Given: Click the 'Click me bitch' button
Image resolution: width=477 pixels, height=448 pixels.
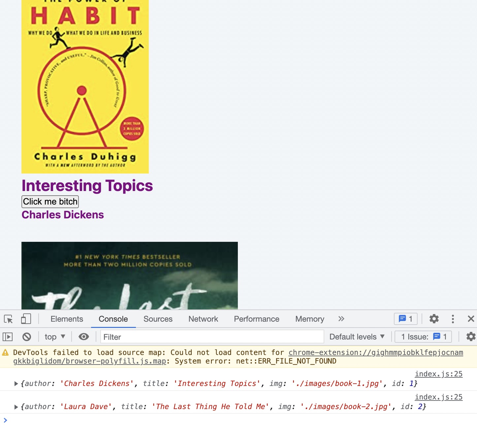Looking at the screenshot, I should tap(50, 202).
